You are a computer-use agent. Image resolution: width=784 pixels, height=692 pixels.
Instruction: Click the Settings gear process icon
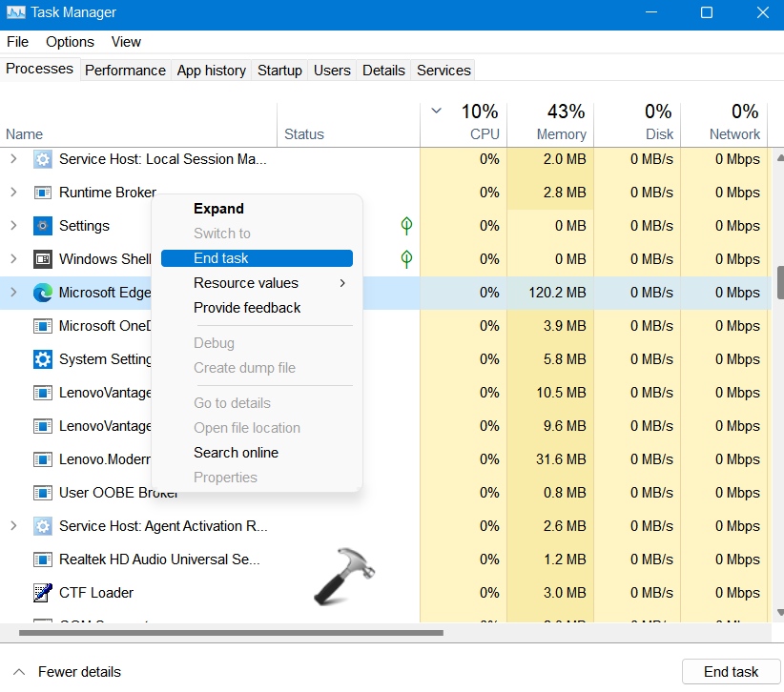43,226
